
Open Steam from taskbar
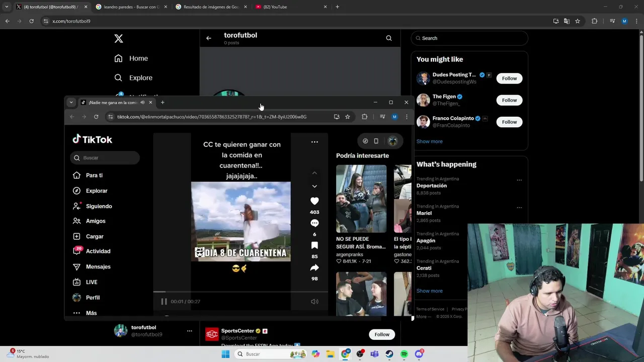[x=389, y=354]
